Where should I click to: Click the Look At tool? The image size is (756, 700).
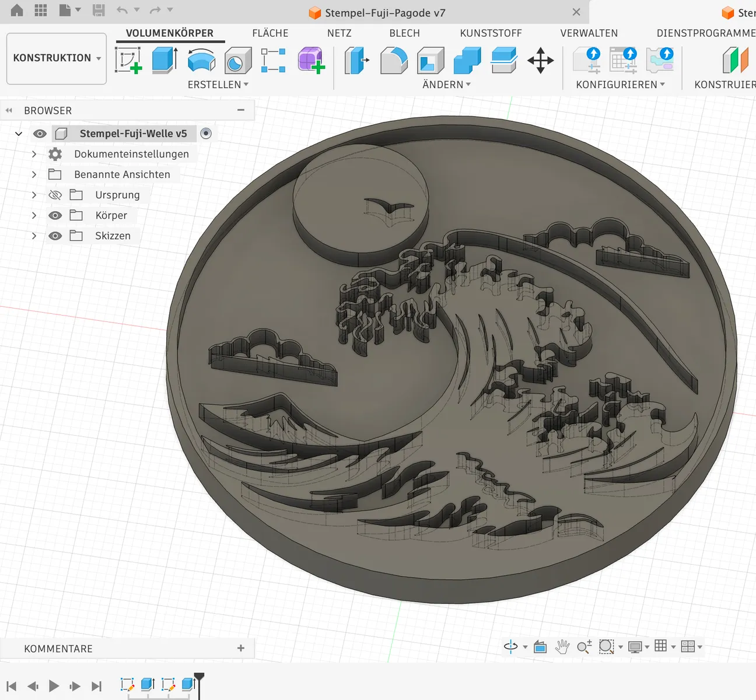(x=540, y=646)
